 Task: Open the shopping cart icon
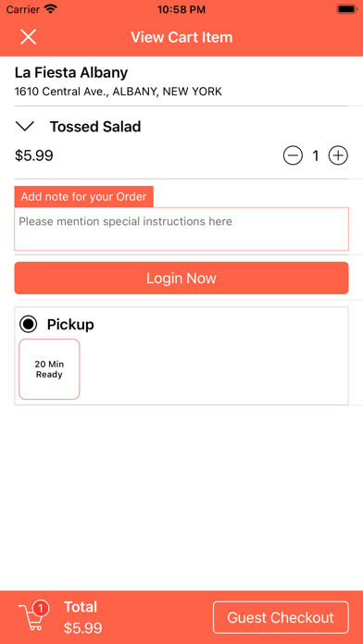pyautogui.click(x=31, y=618)
